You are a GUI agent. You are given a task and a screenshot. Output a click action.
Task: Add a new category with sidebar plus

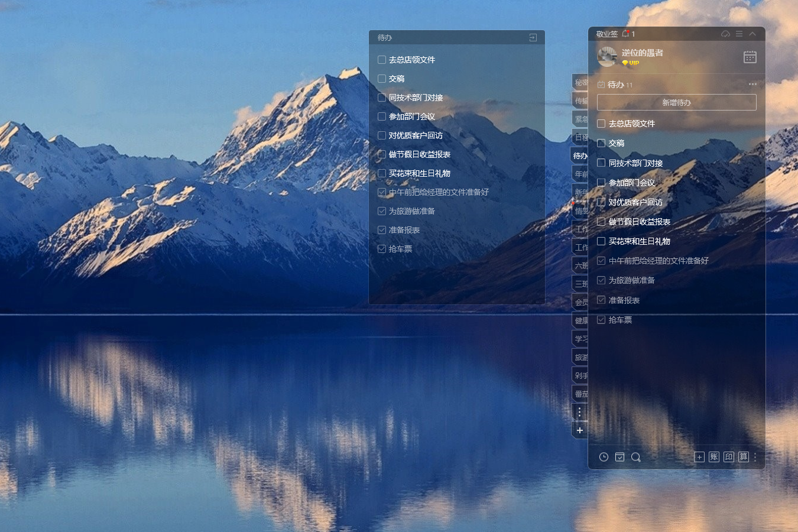[580, 430]
